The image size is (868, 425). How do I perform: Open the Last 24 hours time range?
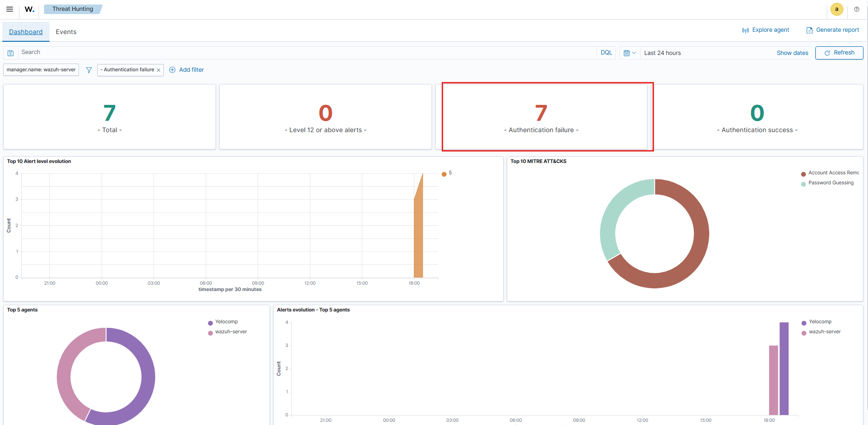[662, 53]
